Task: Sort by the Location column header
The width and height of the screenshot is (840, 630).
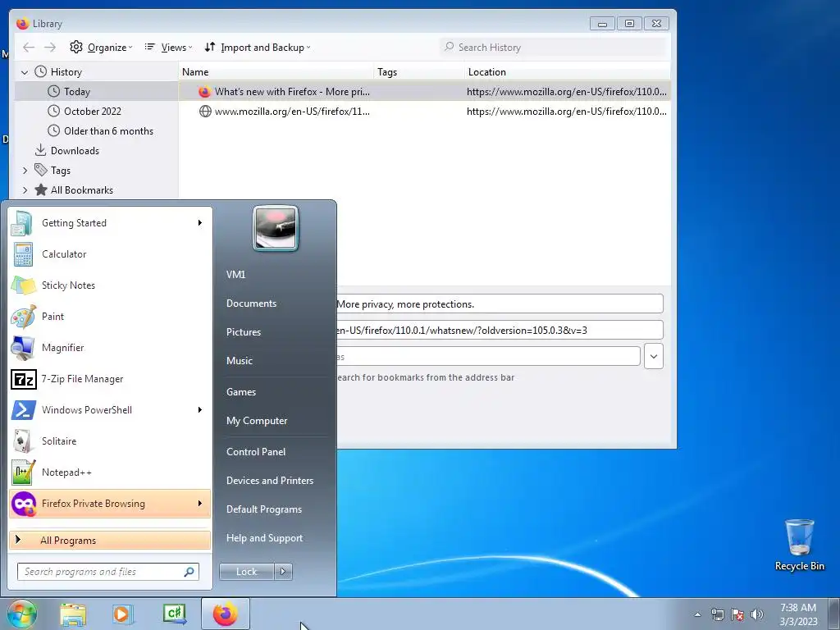Action: click(x=568, y=72)
